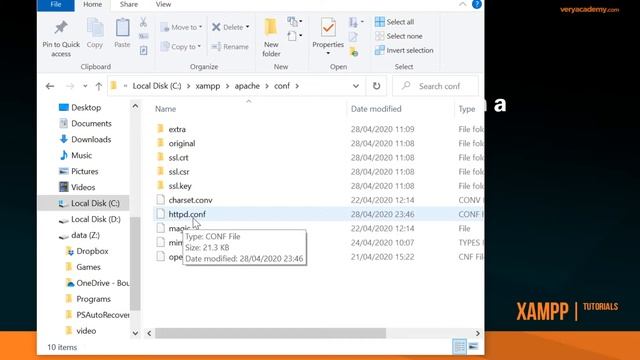Select Pictures in navigation pane
Screen dimensions: 640x360
[x=84, y=171]
